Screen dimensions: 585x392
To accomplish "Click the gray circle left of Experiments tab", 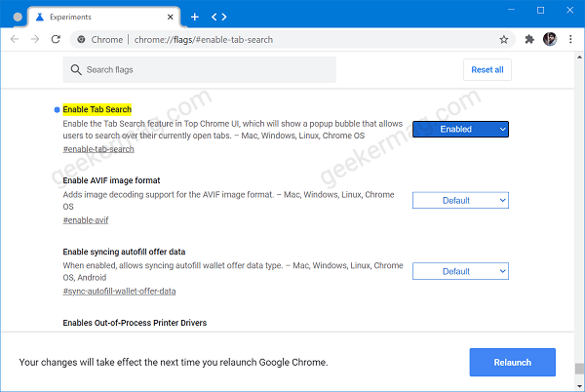I will (x=18, y=18).
